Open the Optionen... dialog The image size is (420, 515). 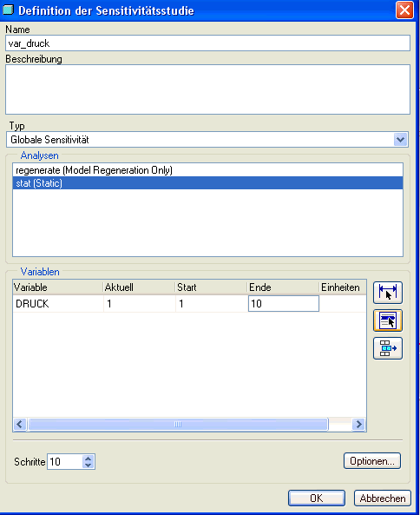[x=372, y=461]
